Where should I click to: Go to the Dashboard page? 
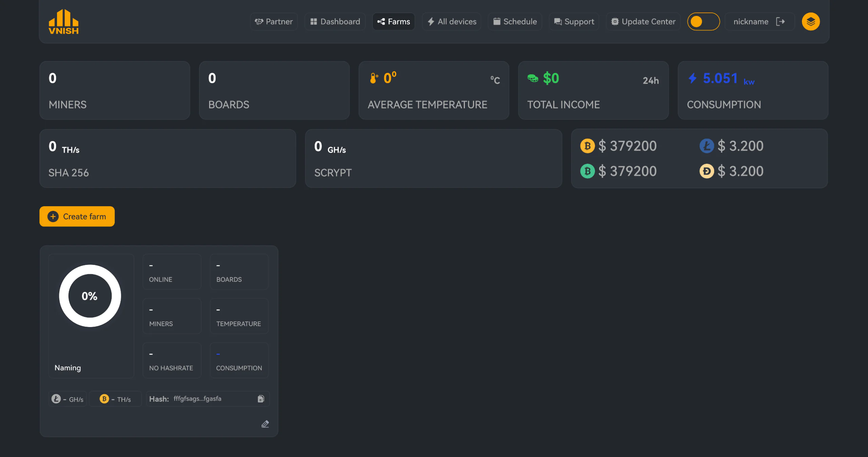click(x=335, y=22)
